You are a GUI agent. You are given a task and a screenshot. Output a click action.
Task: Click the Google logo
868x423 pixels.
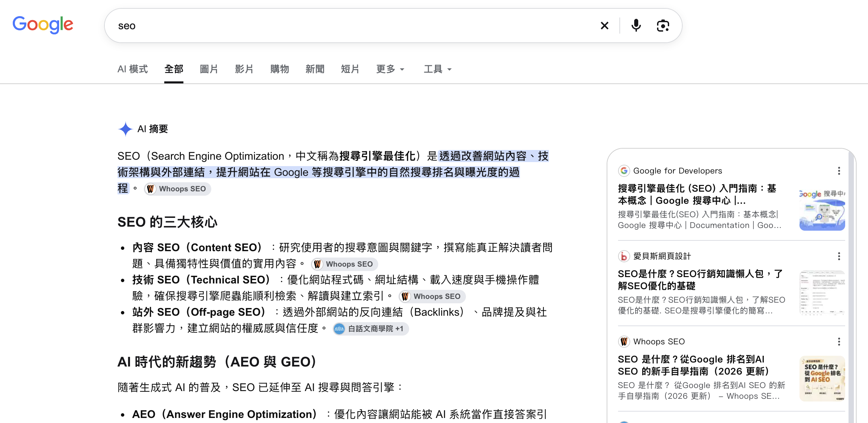tap(43, 25)
